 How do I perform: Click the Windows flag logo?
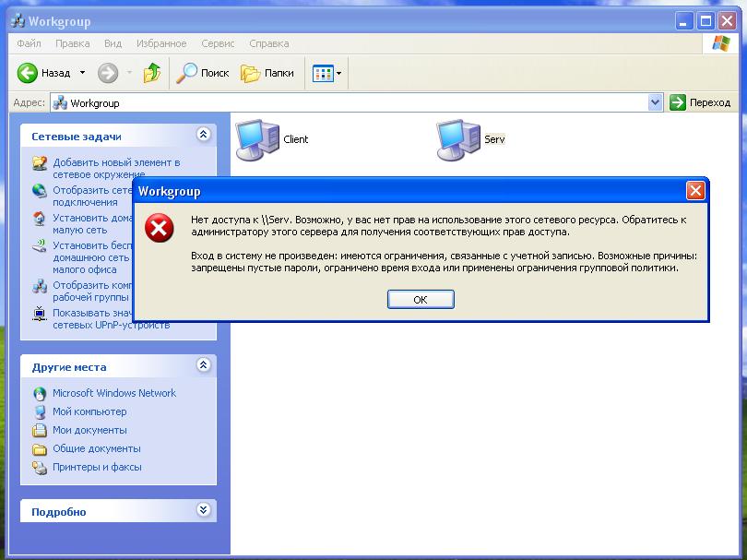tap(721, 43)
